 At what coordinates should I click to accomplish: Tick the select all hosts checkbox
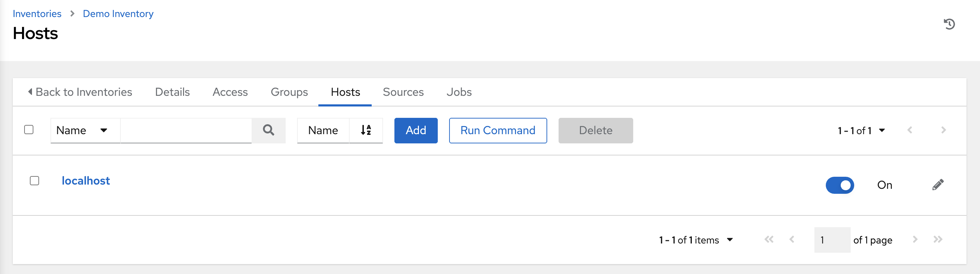29,130
